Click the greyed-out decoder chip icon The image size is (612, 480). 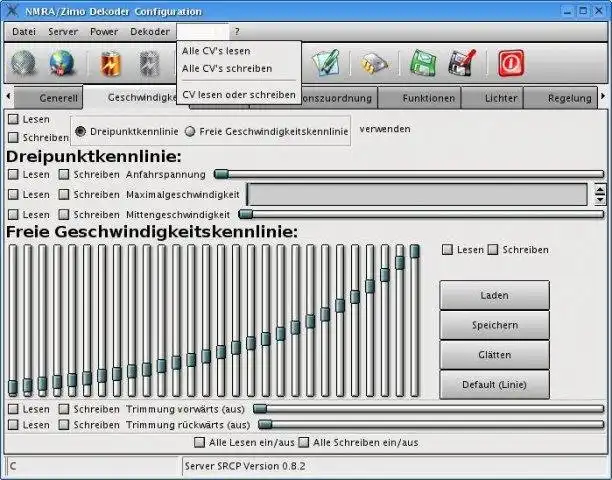(150, 64)
